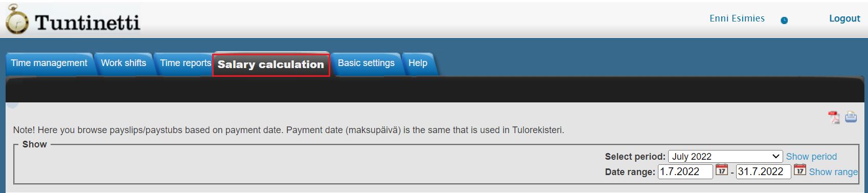868x193 pixels.
Task: Click the Tuntinetti pocket watch logo
Action: point(17,19)
